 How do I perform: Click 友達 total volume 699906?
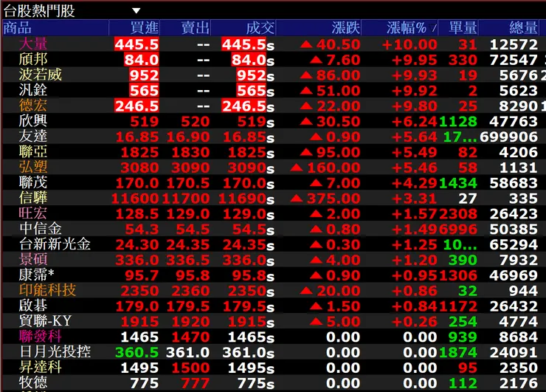(509, 137)
